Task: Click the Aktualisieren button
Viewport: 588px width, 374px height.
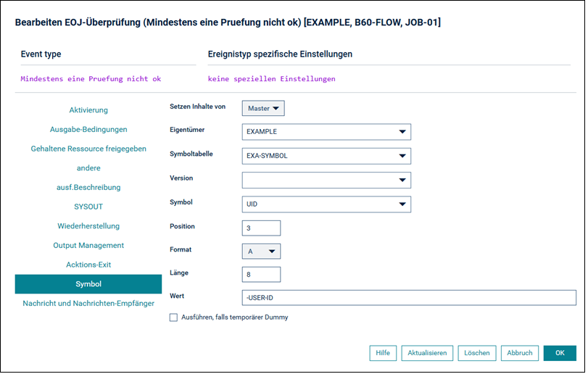Action: coord(427,353)
